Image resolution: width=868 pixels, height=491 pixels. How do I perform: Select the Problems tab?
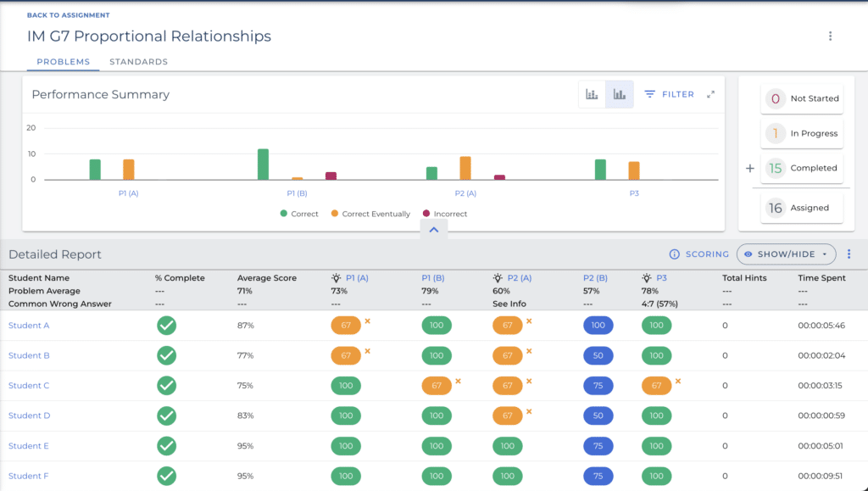click(x=64, y=62)
